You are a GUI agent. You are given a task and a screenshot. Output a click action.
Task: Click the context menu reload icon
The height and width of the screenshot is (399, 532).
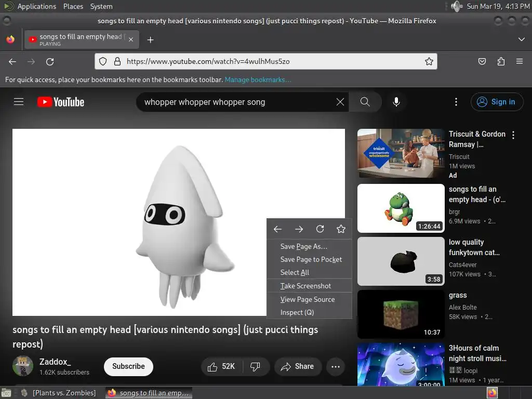click(x=320, y=229)
